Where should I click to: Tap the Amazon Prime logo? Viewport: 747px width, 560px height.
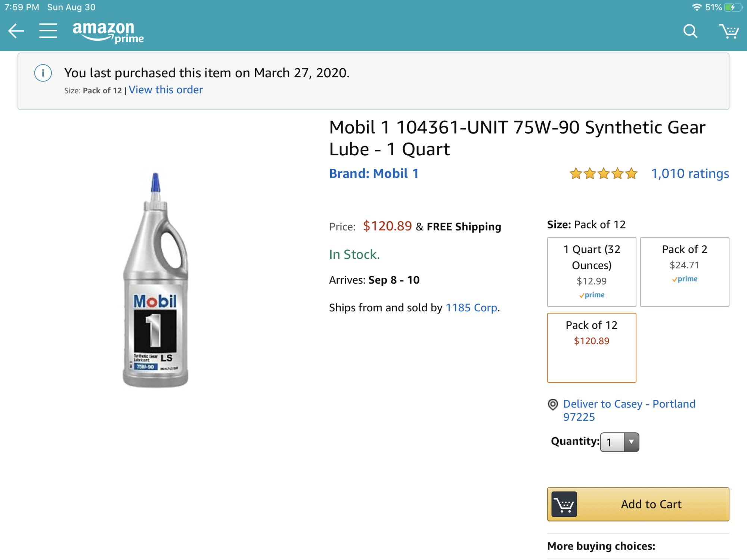108,32
